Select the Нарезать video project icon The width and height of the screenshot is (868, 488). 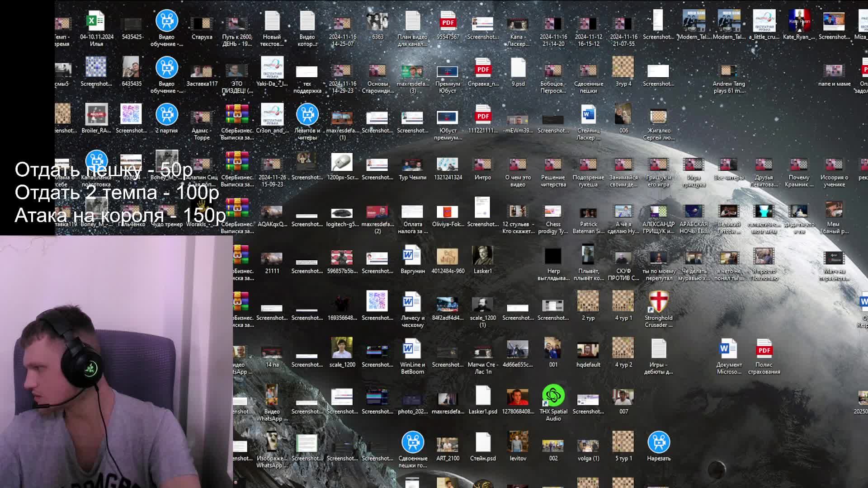(x=658, y=442)
